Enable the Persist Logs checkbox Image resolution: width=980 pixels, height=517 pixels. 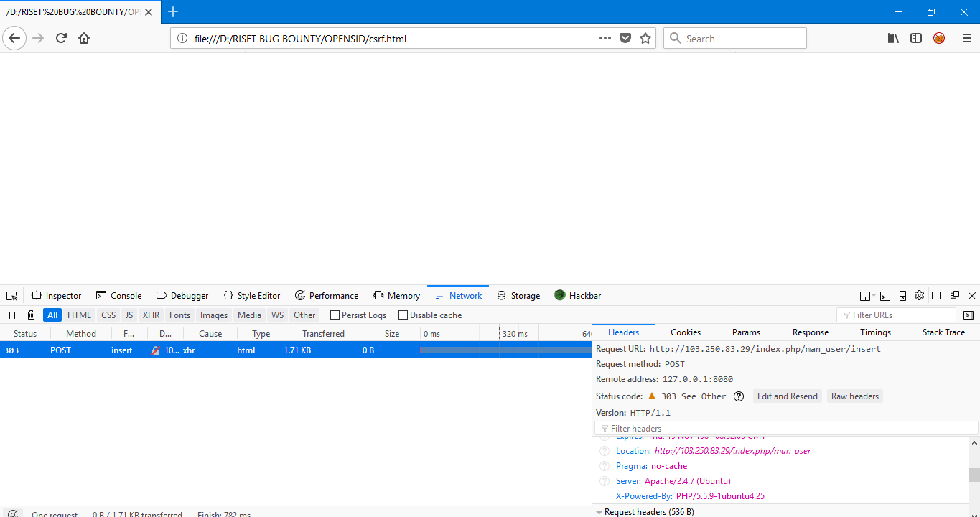point(335,315)
